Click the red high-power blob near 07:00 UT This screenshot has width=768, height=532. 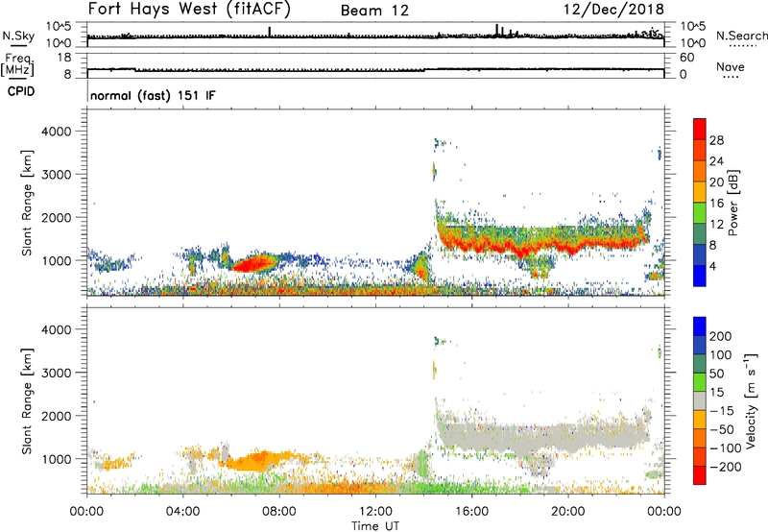point(252,264)
